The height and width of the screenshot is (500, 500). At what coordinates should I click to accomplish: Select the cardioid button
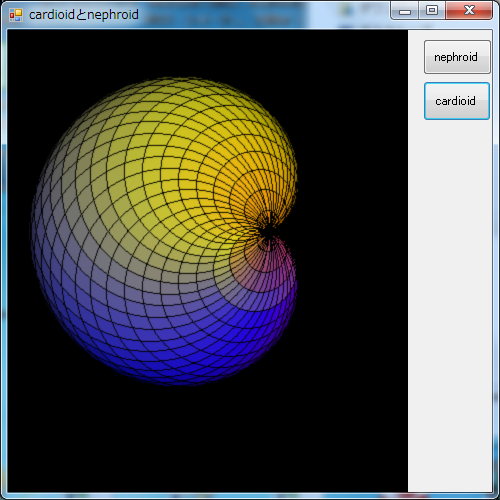click(x=457, y=101)
